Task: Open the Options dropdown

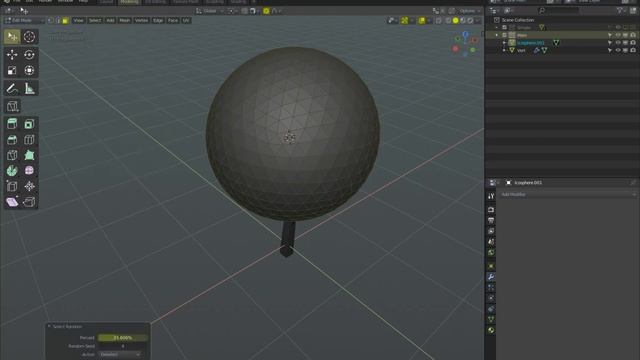Action: coord(469,11)
